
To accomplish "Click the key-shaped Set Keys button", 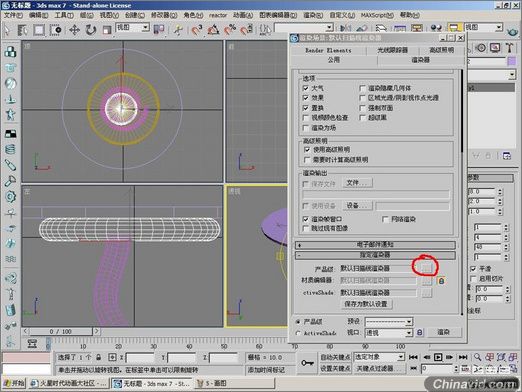I will click(307, 363).
